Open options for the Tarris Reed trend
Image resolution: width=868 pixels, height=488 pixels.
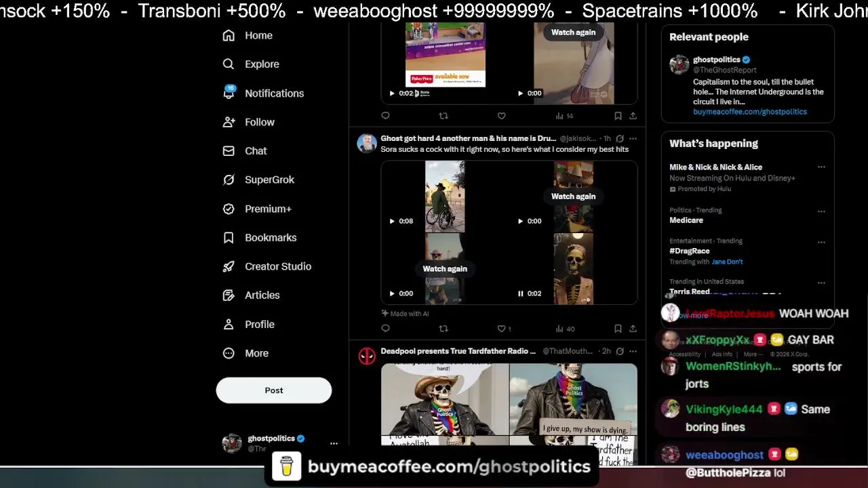[x=821, y=283]
